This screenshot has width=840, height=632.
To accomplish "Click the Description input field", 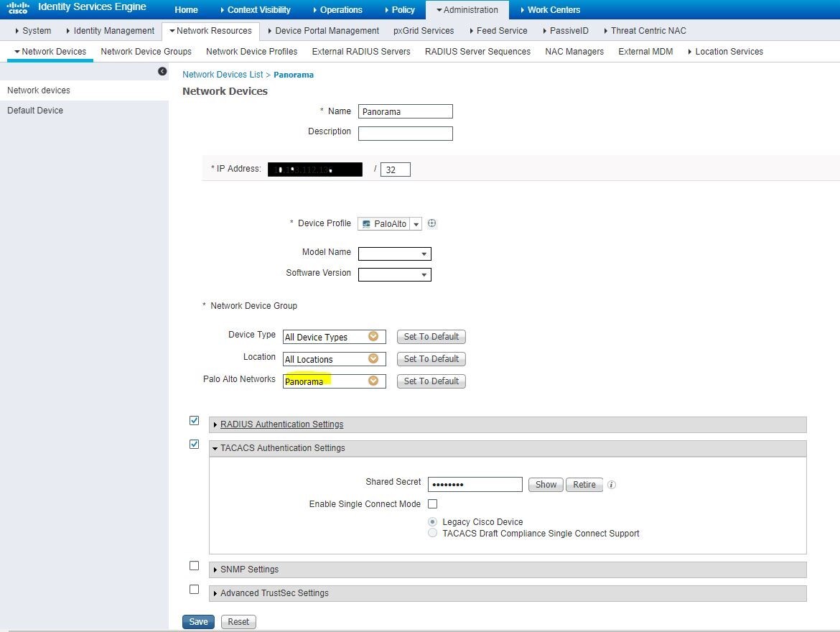I will coord(405,134).
